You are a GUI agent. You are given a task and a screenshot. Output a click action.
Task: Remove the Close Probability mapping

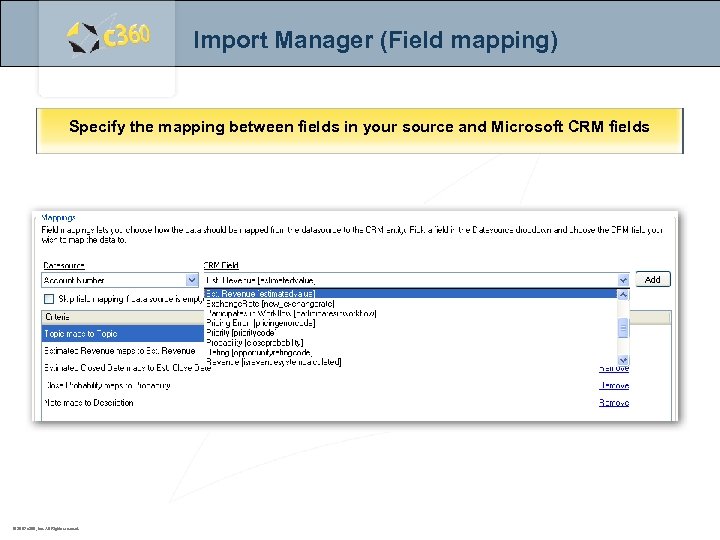(x=614, y=386)
